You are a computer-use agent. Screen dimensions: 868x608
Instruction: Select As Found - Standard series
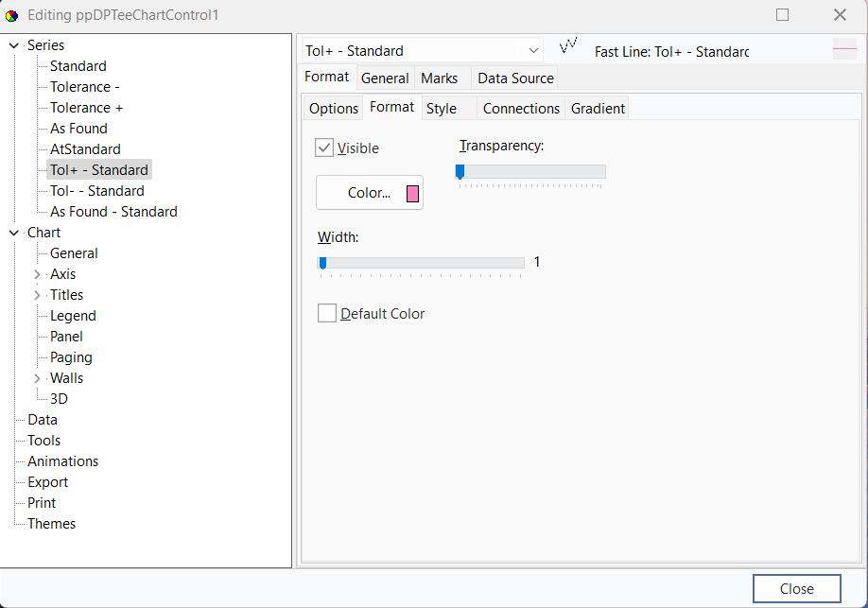click(113, 212)
